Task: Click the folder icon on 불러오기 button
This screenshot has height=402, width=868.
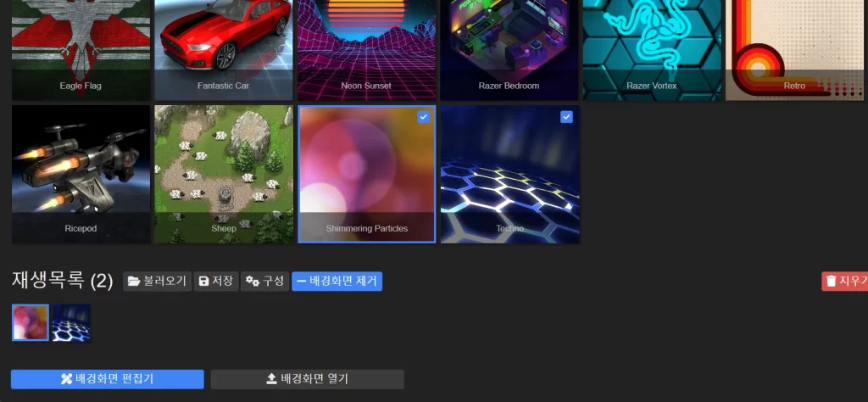Action: tap(134, 282)
